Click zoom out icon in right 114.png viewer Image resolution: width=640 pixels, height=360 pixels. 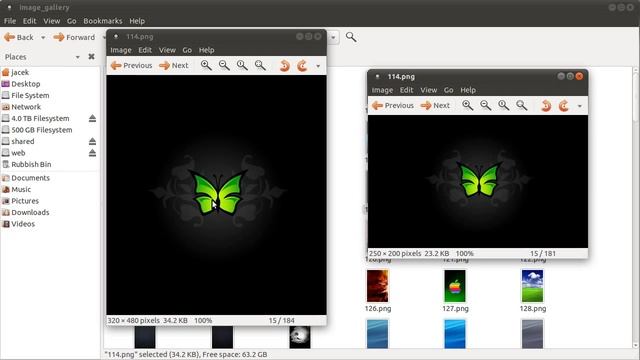point(485,105)
